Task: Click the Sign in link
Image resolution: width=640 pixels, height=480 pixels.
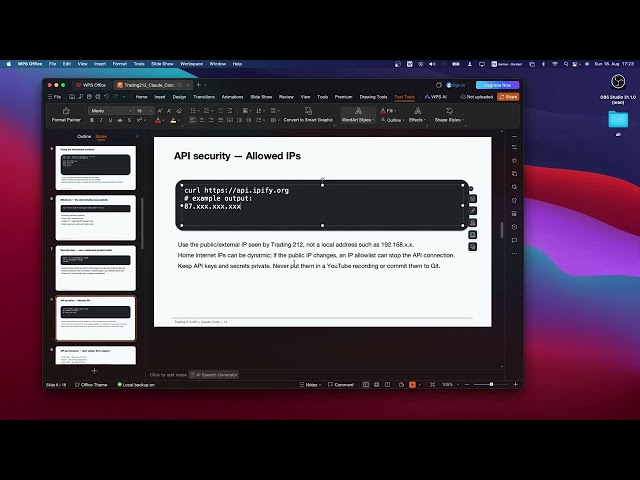Action: pos(456,85)
